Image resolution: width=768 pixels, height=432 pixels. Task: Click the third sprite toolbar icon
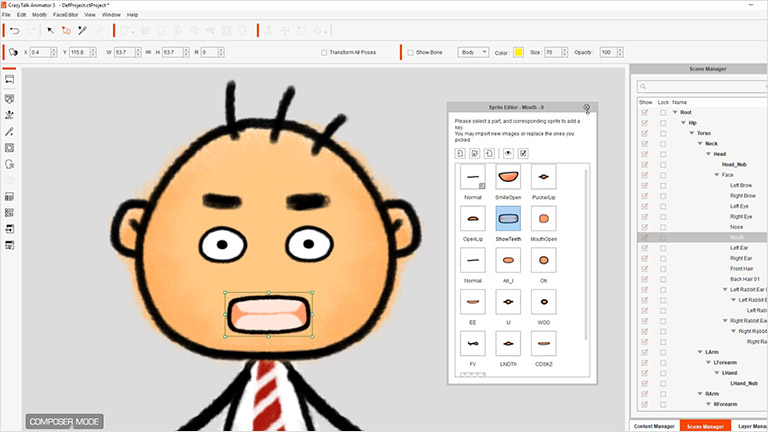point(488,153)
